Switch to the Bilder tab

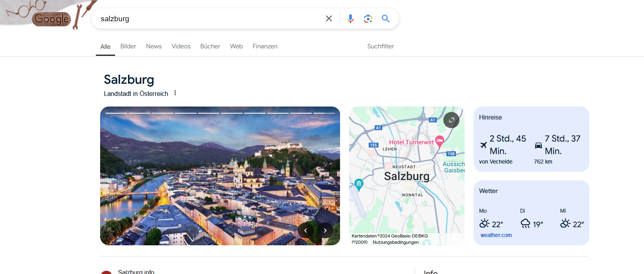[128, 46]
